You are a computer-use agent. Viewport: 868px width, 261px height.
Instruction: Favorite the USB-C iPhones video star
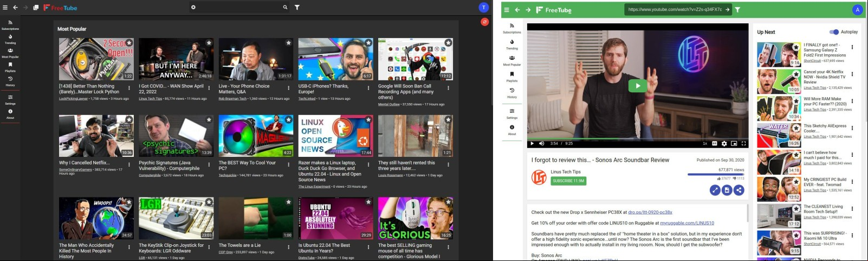368,43
